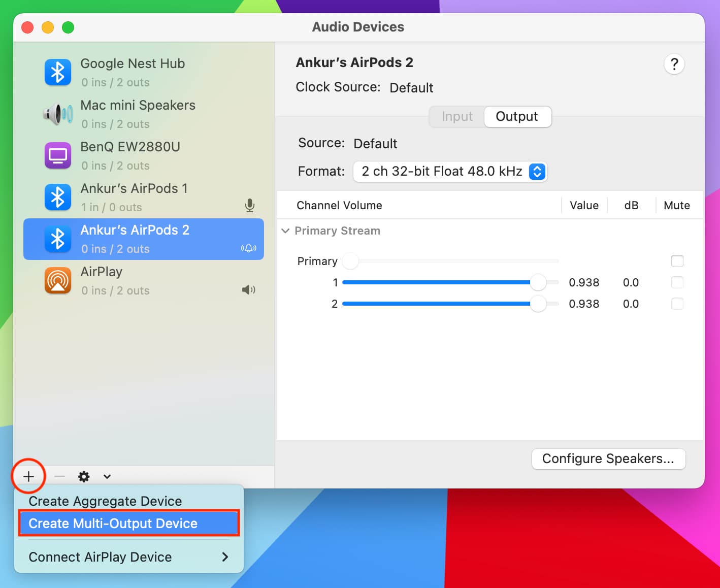Click the Primary volume slider
Viewport: 720px width, 588px height.
pos(451,261)
